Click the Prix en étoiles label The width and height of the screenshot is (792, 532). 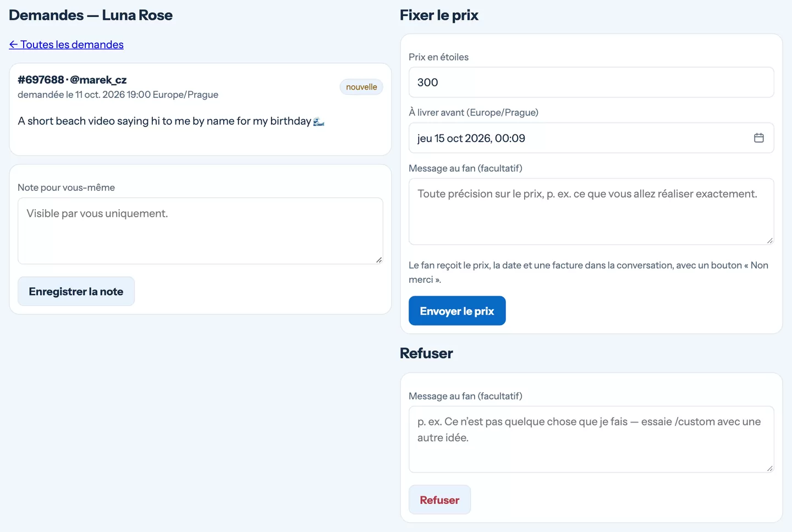pos(438,57)
